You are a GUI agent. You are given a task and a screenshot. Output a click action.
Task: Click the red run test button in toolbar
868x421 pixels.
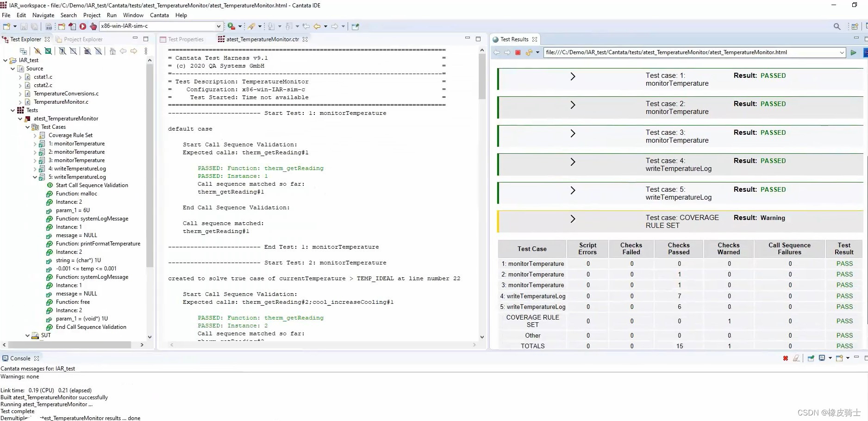pos(83,26)
